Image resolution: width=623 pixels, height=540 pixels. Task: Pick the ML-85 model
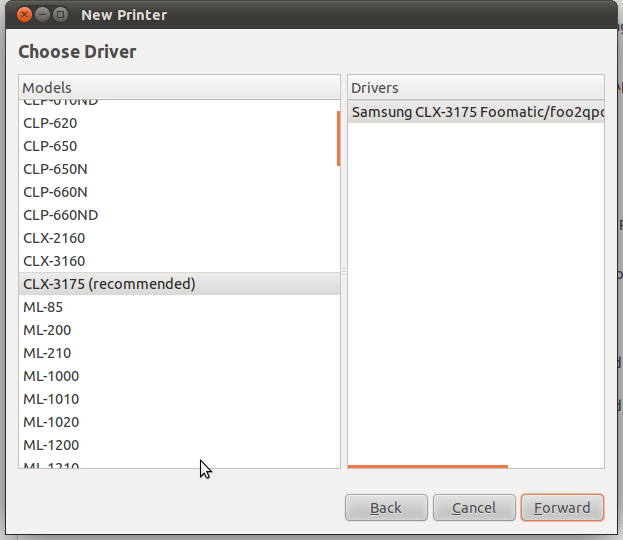[179, 307]
